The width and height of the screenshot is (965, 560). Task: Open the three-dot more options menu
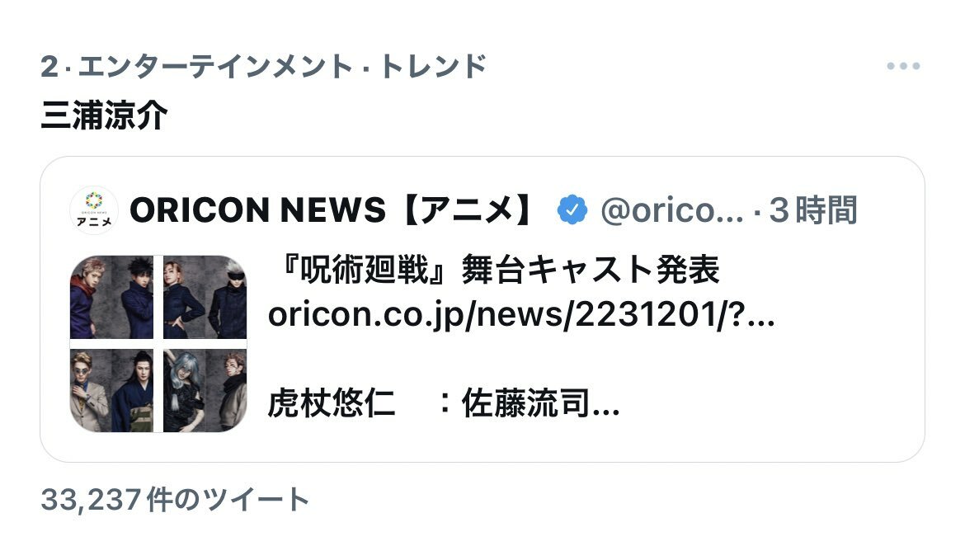coord(903,66)
